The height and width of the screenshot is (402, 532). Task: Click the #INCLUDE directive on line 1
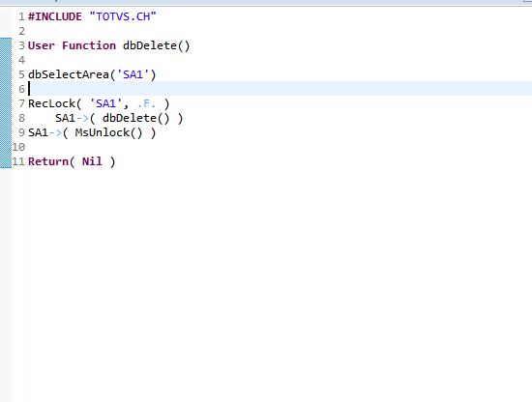tap(55, 16)
